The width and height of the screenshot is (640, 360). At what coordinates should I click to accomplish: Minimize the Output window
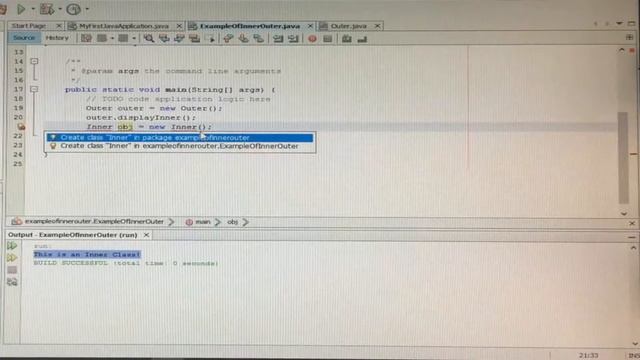(632, 237)
